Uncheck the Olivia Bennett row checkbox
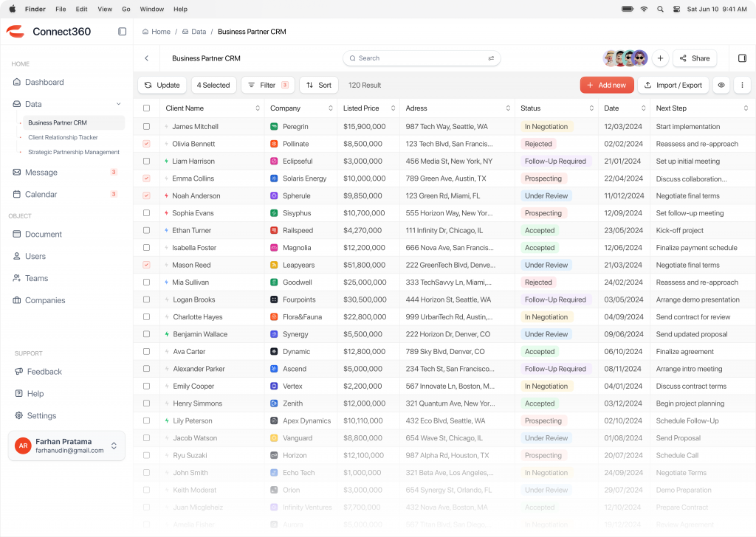The width and height of the screenshot is (756, 537). (146, 144)
